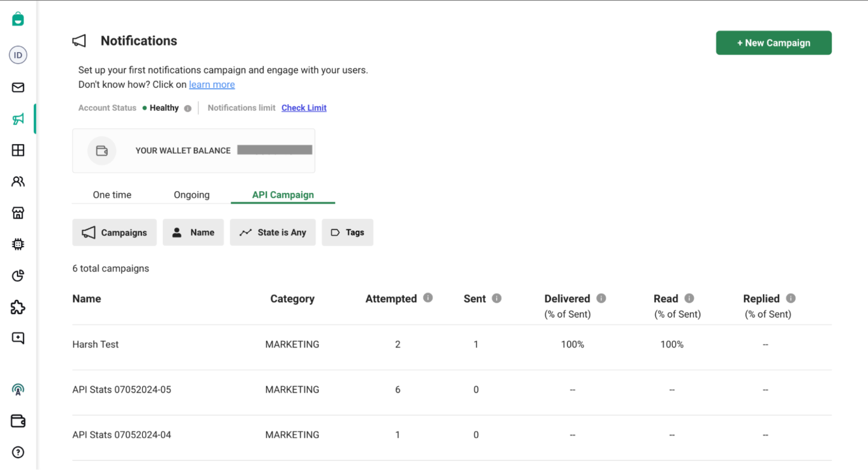
Task: Open the Name filter dropdown
Action: tap(193, 232)
